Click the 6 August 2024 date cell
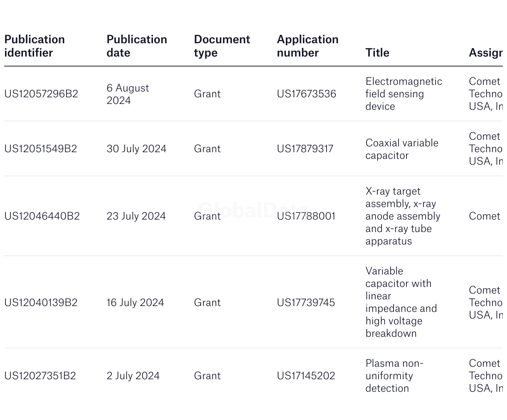Viewport: 507px width, 420px height. 128,94
